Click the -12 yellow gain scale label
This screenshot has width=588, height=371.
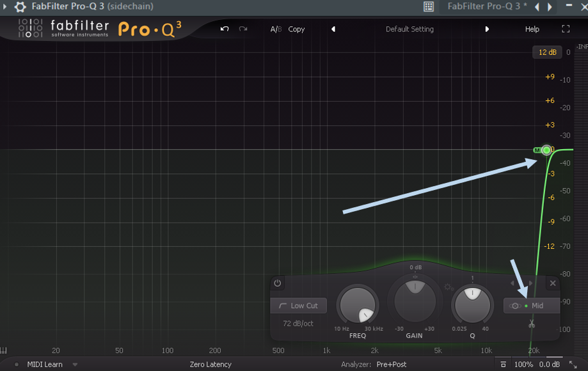[550, 246]
